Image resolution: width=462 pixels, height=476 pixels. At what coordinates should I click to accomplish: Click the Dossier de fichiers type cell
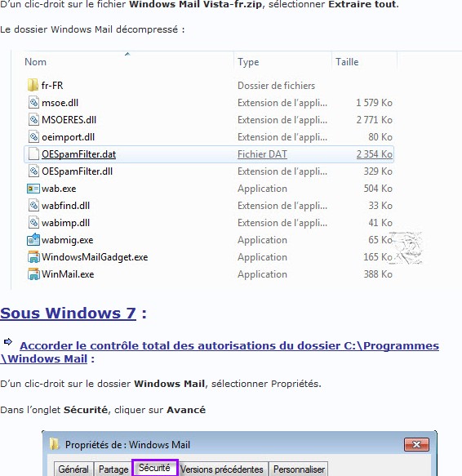(276, 86)
